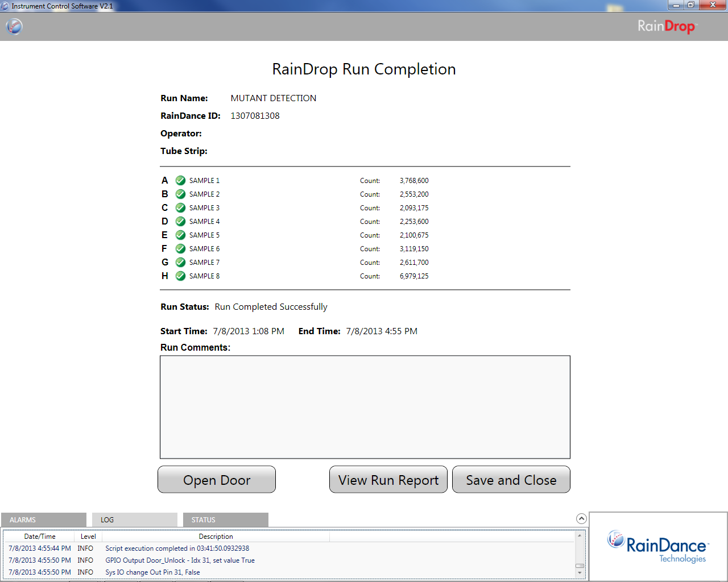The height and width of the screenshot is (582, 728).
Task: Click the RainDance Technologies logo
Action: [658, 547]
